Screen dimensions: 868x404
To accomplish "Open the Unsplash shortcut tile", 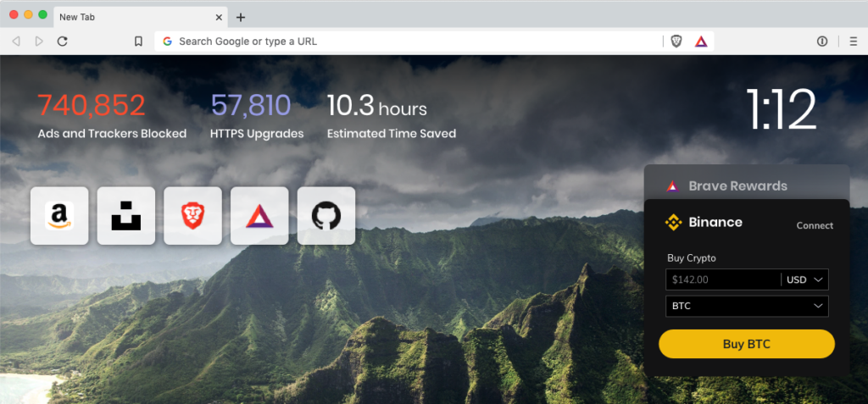I will tap(126, 216).
